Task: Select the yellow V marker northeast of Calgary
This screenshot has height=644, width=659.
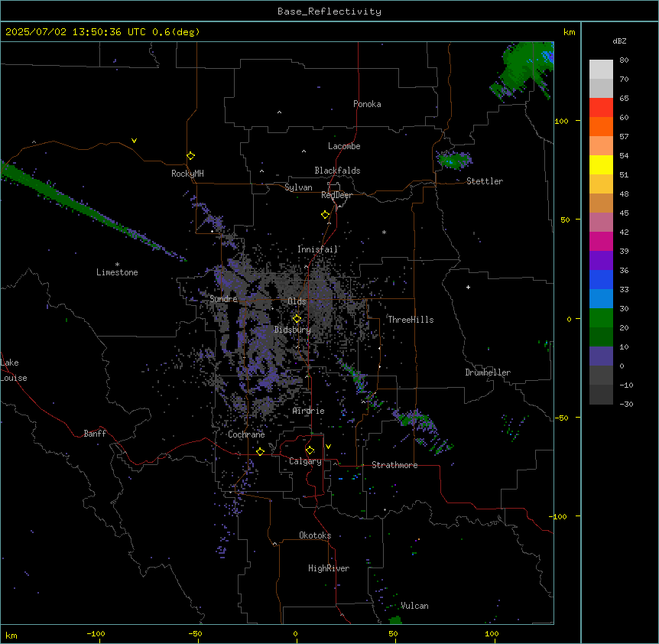Action: [328, 447]
